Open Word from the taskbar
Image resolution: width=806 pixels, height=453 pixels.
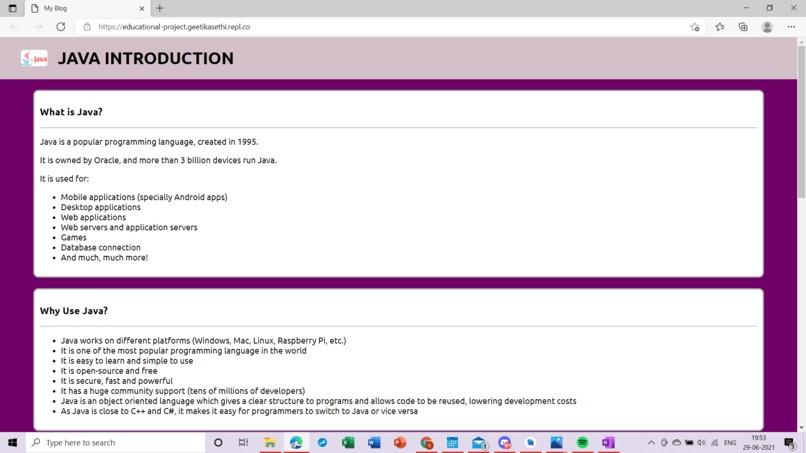coord(374,442)
